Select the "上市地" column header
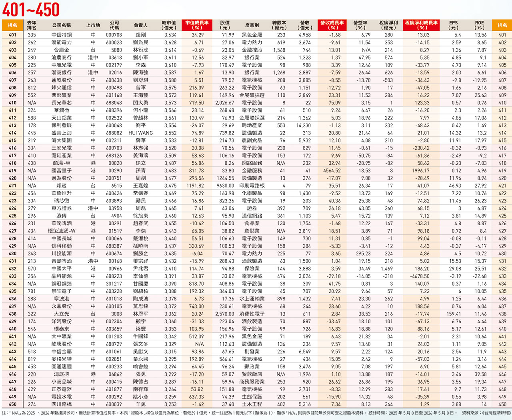 [93, 25]
